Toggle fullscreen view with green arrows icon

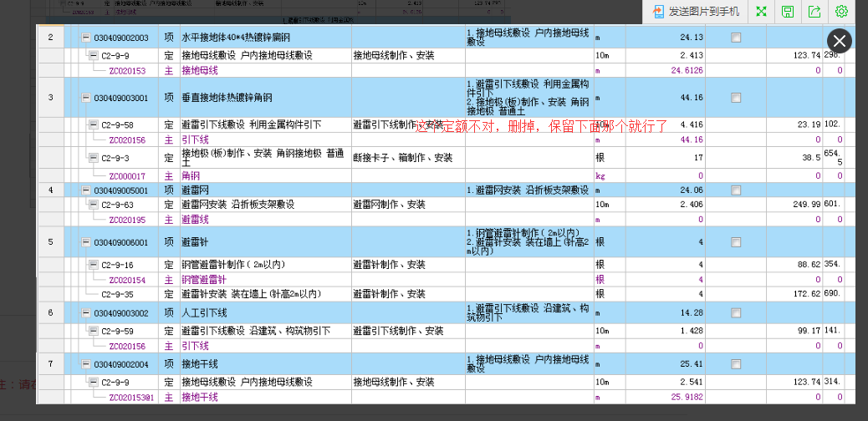click(762, 12)
